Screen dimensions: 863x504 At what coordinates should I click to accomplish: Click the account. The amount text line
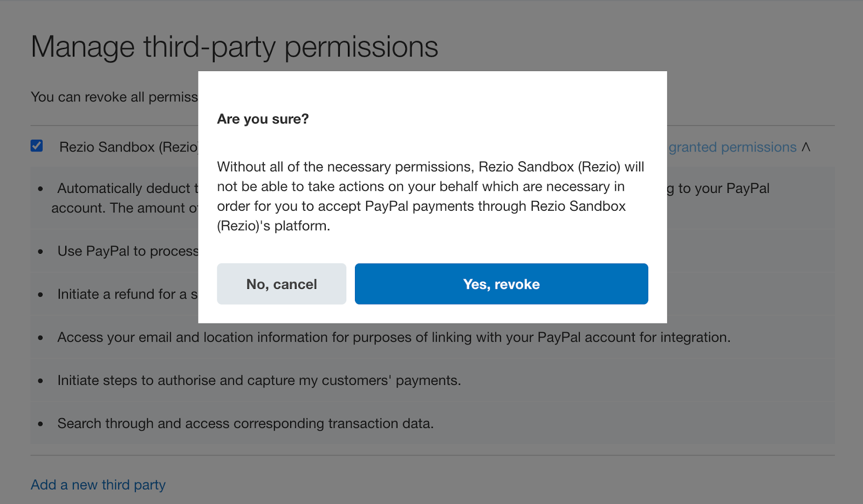(x=125, y=208)
